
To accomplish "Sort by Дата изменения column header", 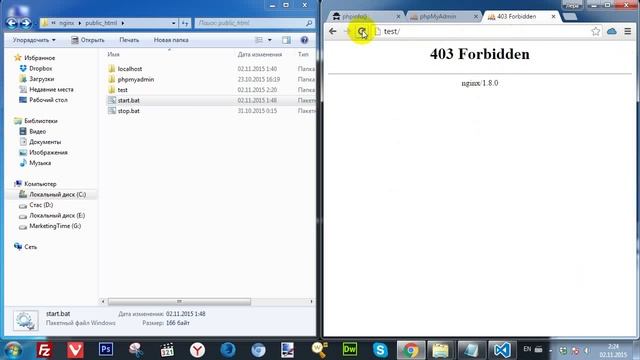I will (260, 54).
